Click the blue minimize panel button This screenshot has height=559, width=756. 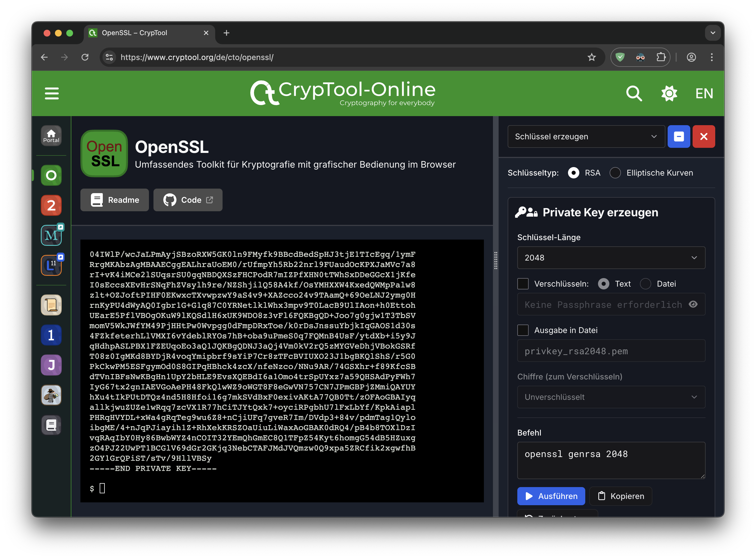click(x=678, y=137)
